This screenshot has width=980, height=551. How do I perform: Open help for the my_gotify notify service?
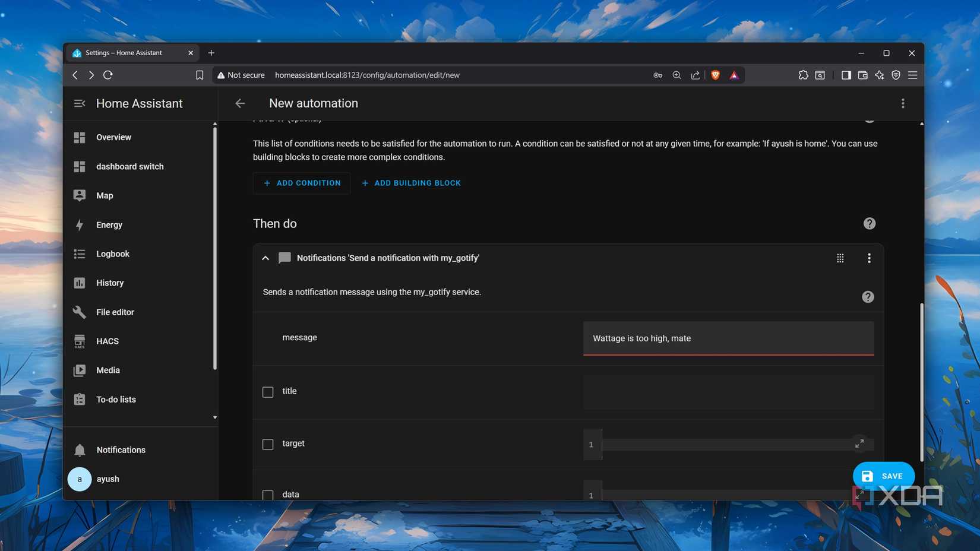click(x=868, y=297)
